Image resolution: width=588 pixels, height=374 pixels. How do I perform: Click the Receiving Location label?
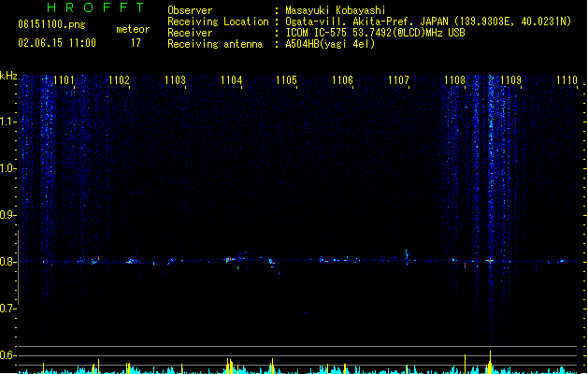pyautogui.click(x=218, y=22)
